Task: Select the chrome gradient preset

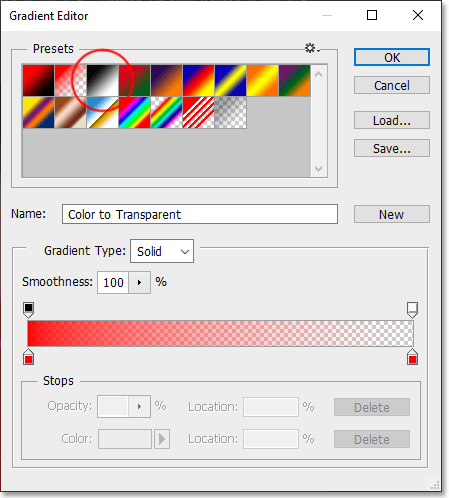Action: coord(102,112)
